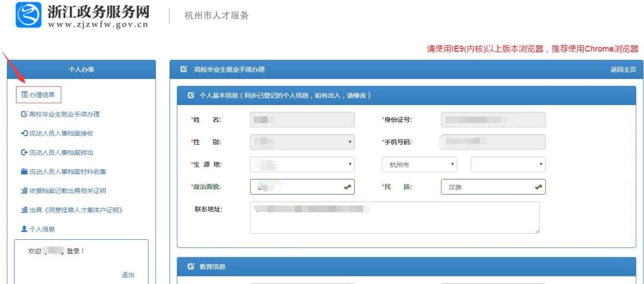644x284 pixels.
Task: Select 办理结果 in the sidebar menu
Action: (42, 95)
